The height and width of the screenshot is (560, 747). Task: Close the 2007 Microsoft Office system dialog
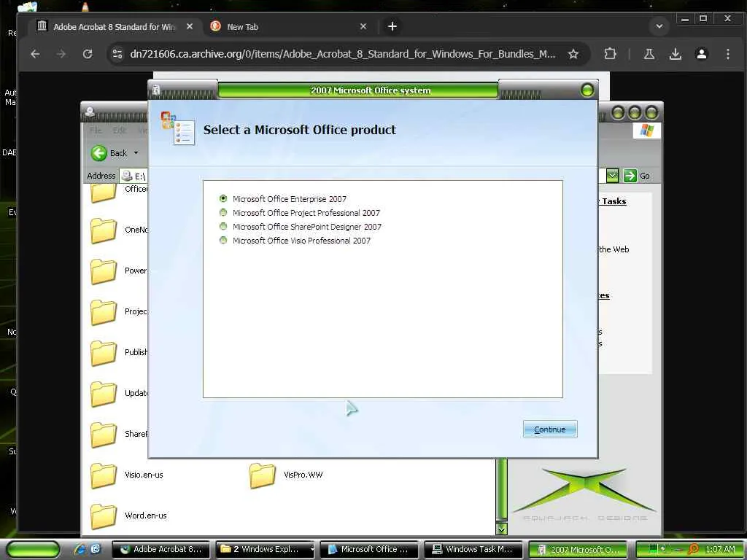587,90
